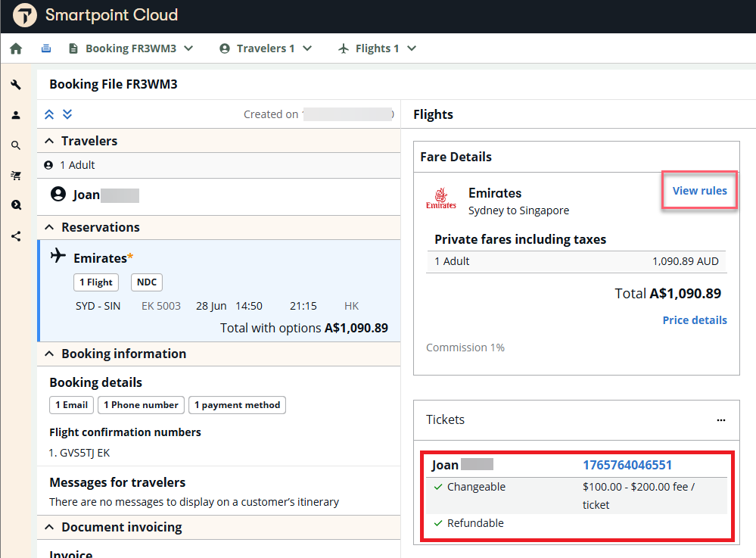
Task: Open ticket number 1765764046551
Action: point(627,465)
